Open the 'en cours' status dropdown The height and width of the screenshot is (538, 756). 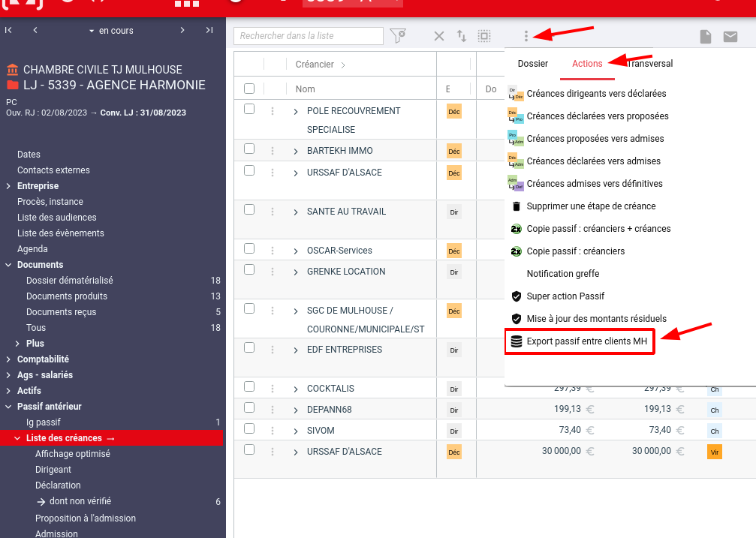(x=111, y=31)
